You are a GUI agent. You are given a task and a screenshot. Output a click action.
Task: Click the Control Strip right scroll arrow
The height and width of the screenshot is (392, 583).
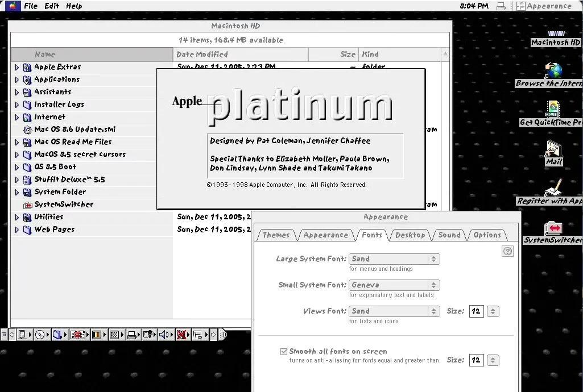click(213, 335)
